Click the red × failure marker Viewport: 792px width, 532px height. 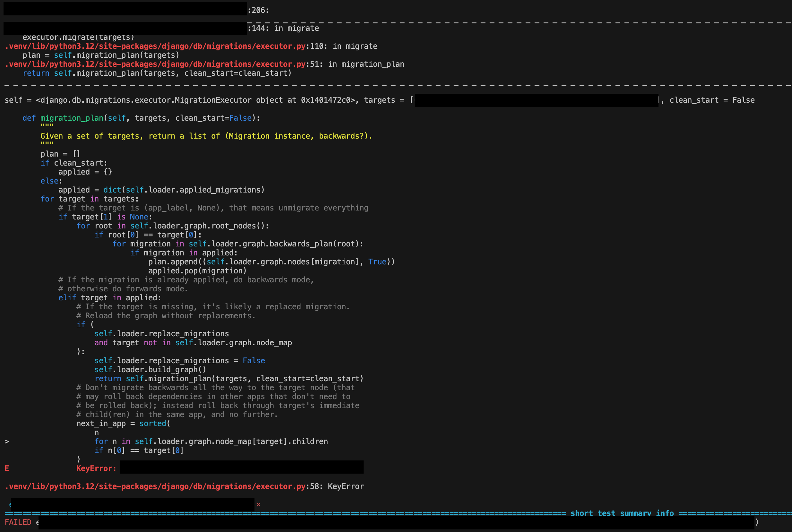point(258,504)
